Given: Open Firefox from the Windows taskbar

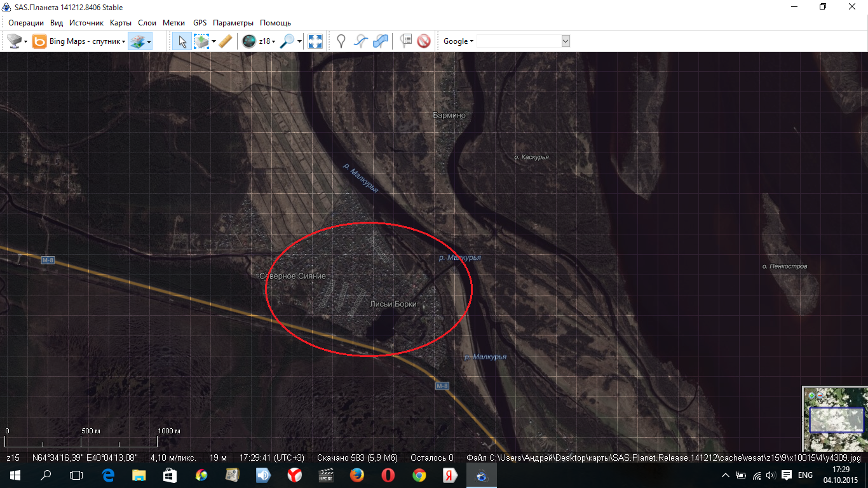Looking at the screenshot, I should coord(356,475).
